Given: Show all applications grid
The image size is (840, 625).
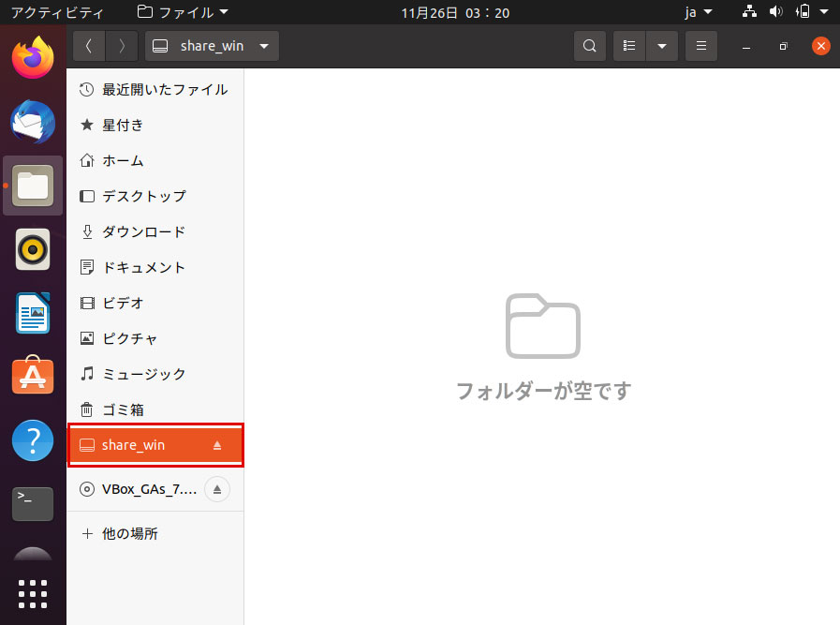Looking at the screenshot, I should (x=33, y=594).
